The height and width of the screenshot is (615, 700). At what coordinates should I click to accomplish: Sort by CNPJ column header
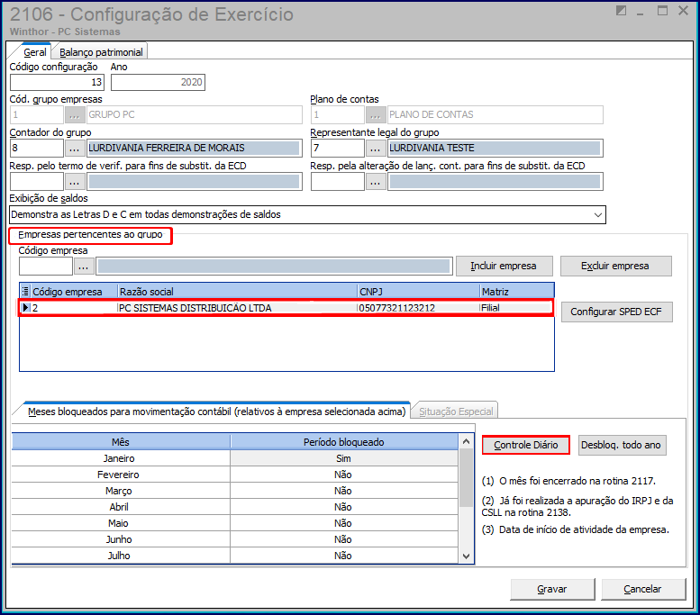click(x=418, y=292)
